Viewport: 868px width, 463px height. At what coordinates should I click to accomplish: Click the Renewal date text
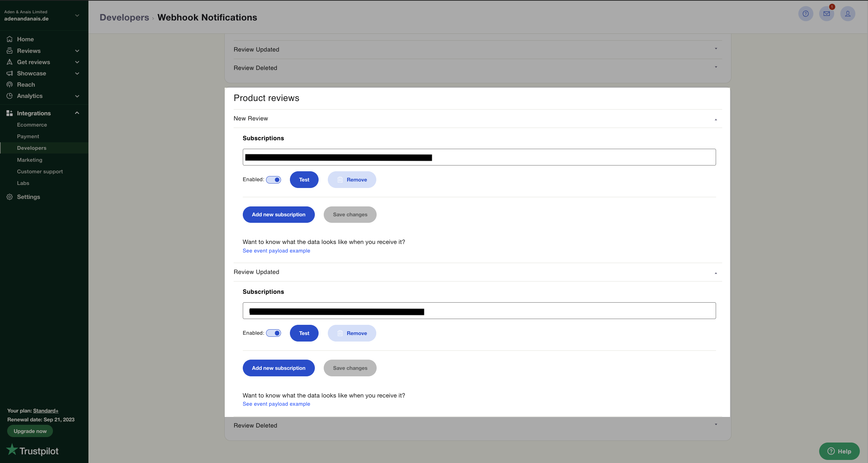[41, 420]
